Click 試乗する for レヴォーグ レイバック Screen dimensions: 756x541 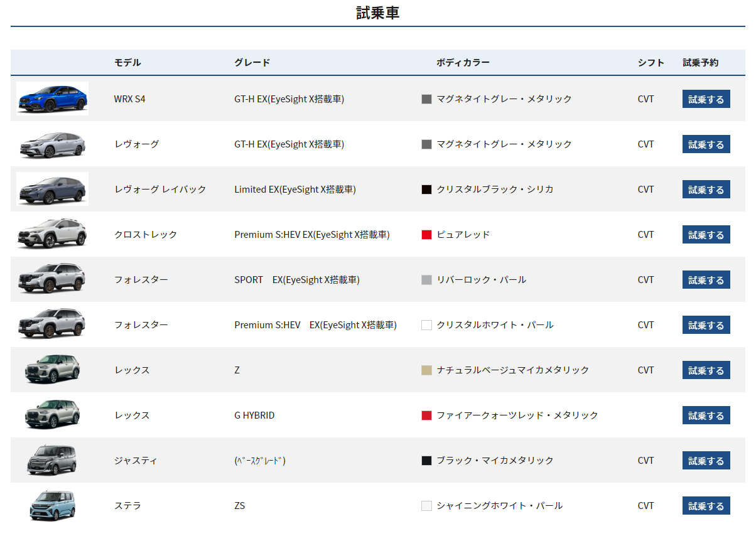click(x=706, y=190)
